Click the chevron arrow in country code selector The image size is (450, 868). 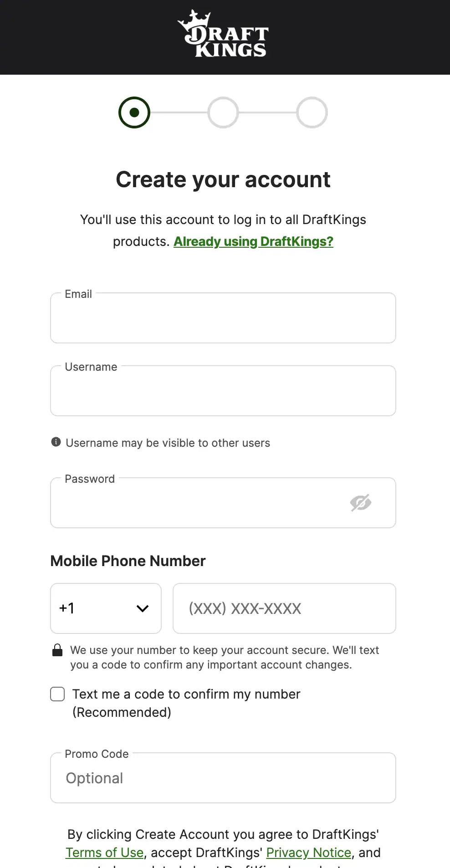pos(143,608)
